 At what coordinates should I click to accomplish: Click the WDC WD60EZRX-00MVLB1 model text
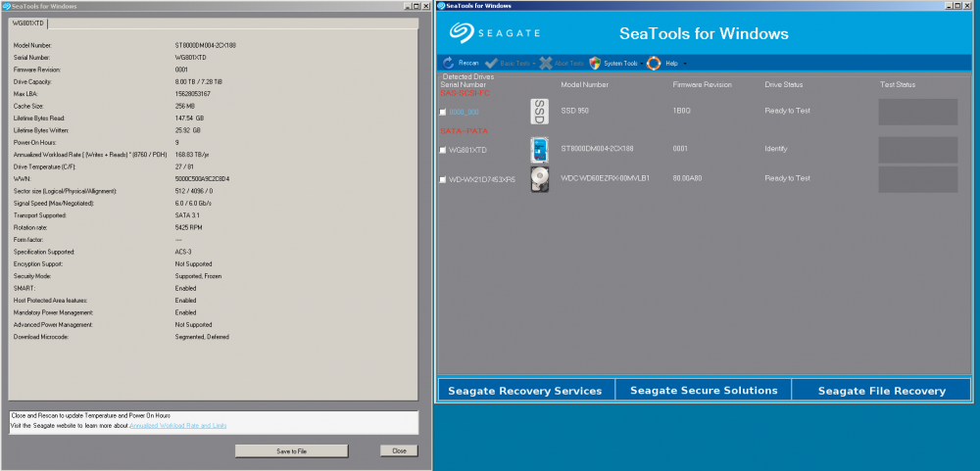605,178
